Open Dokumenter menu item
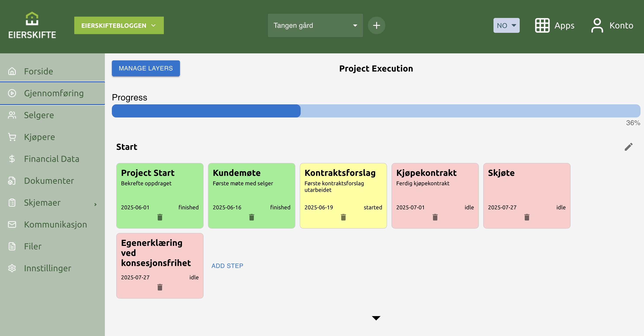 (x=52, y=181)
